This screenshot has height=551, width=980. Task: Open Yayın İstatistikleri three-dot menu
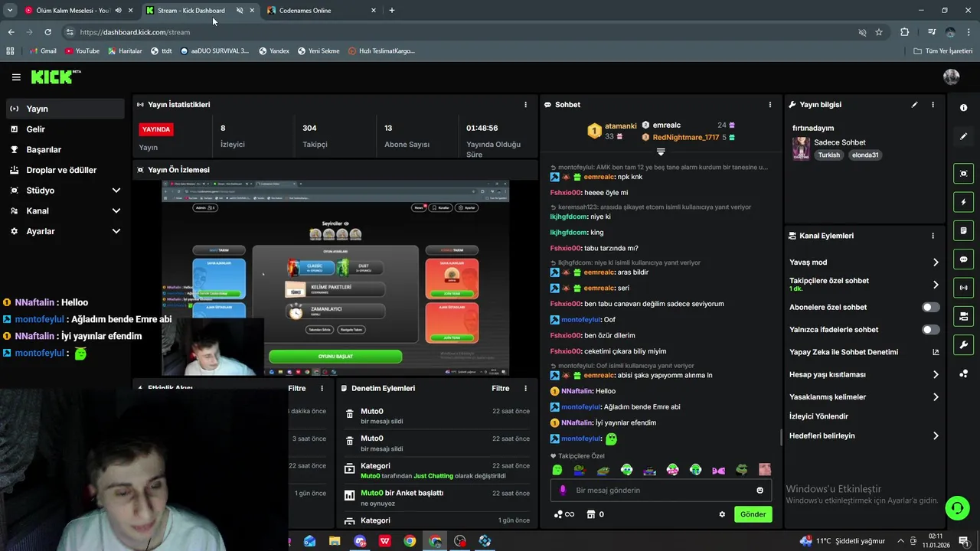pyautogui.click(x=525, y=104)
